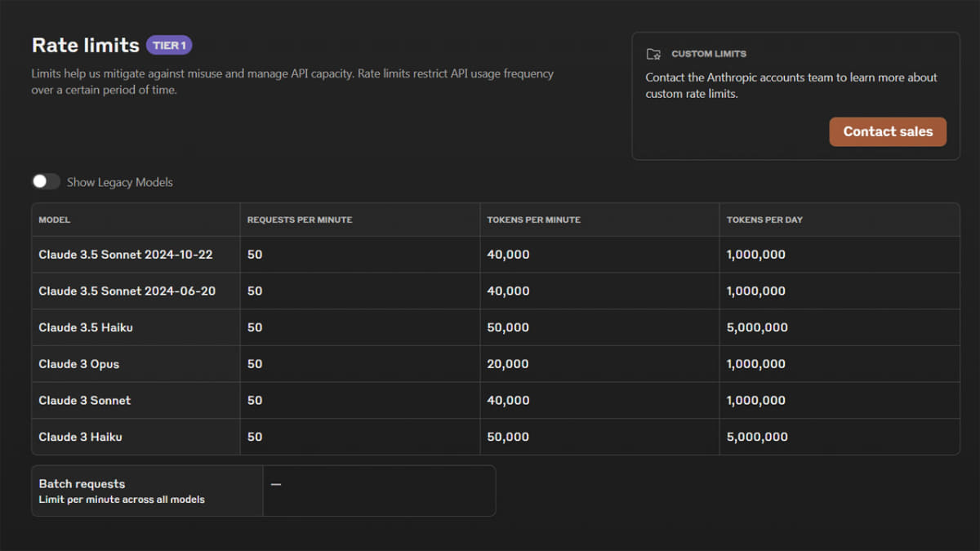Click Claude 3 Opus requests per minute 50
The width and height of the screenshot is (980, 551).
click(x=255, y=364)
